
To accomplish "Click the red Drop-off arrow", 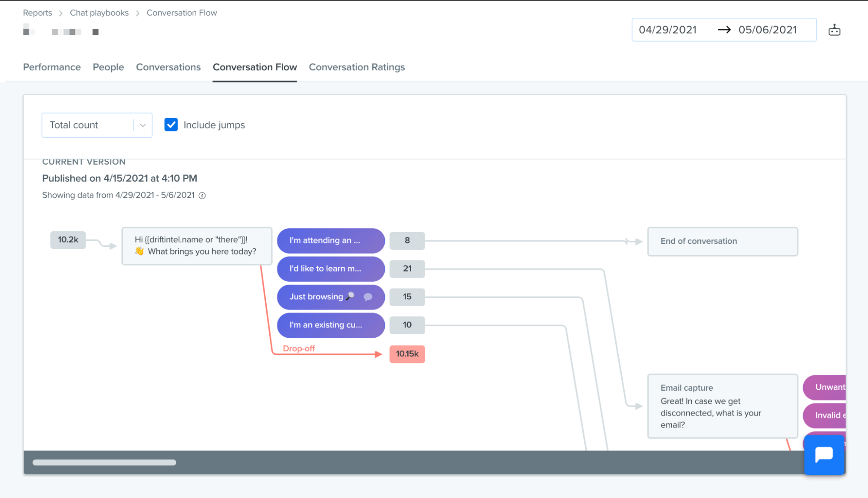I will (x=377, y=354).
